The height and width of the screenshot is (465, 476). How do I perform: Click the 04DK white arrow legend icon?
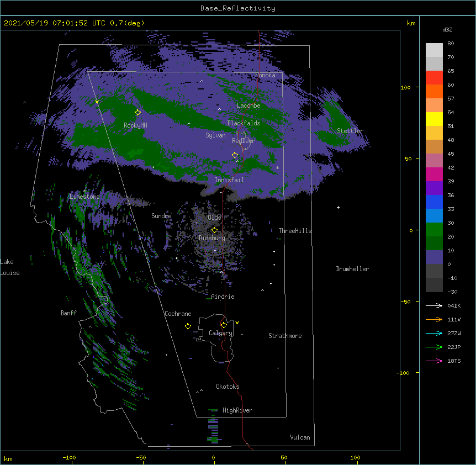pyautogui.click(x=434, y=305)
